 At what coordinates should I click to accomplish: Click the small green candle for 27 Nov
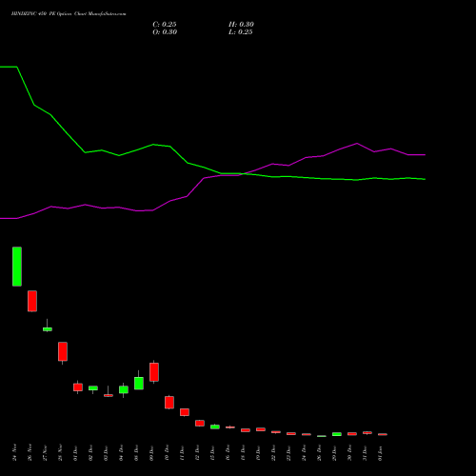click(48, 329)
